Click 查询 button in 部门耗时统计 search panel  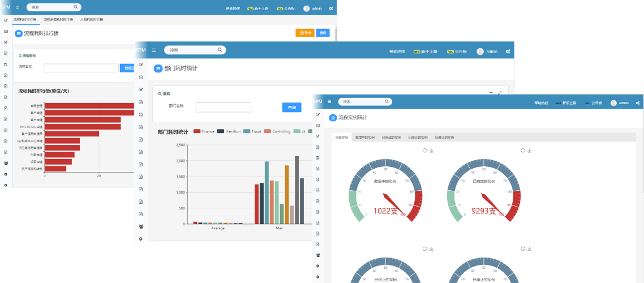click(x=292, y=107)
